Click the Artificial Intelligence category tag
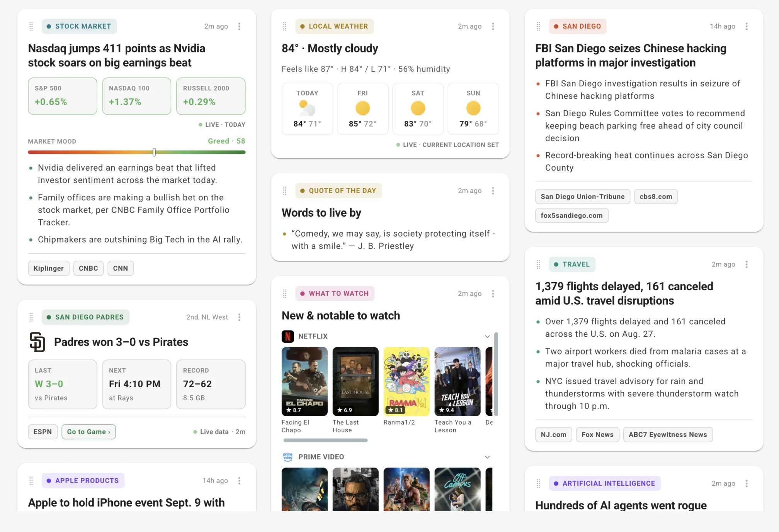The width and height of the screenshot is (779, 532). [x=605, y=483]
